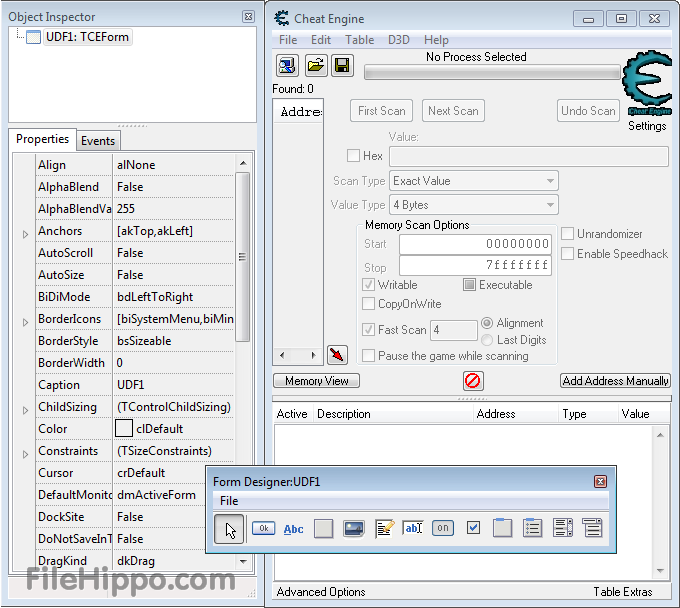Select the pointer tool in Form Designer
The image size is (680, 608).
point(229,529)
